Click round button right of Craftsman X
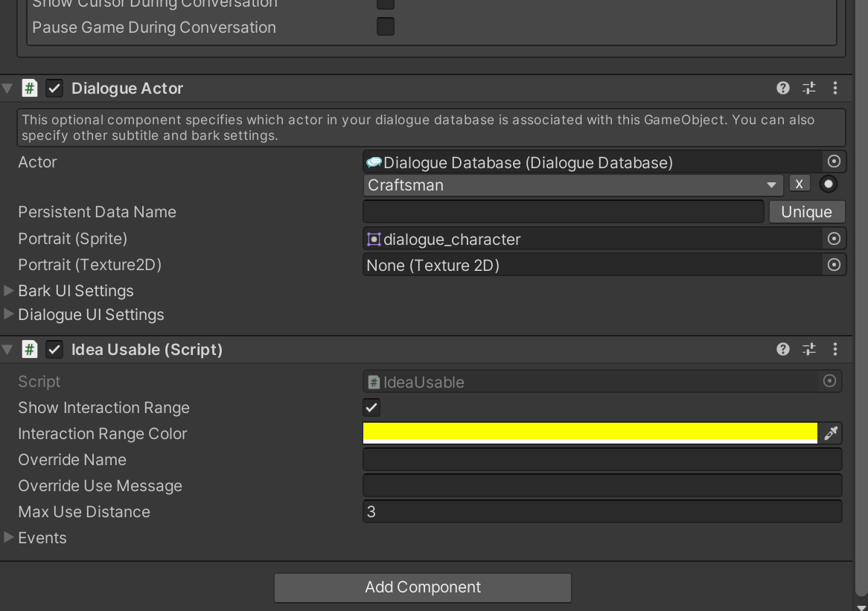This screenshot has width=868, height=611. pyautogui.click(x=828, y=185)
